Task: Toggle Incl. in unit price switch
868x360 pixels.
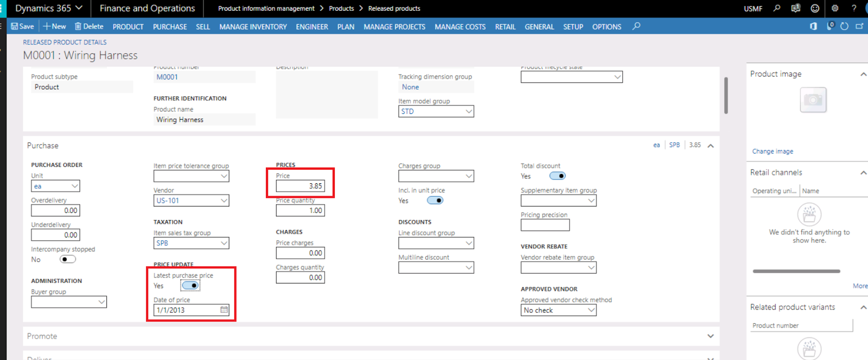Action: pyautogui.click(x=435, y=200)
